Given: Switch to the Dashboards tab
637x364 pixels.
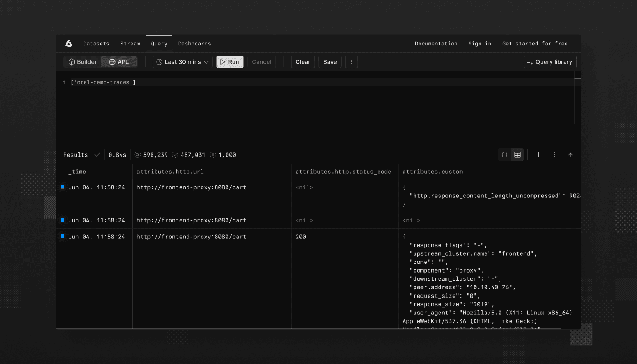Looking at the screenshot, I should [x=194, y=43].
